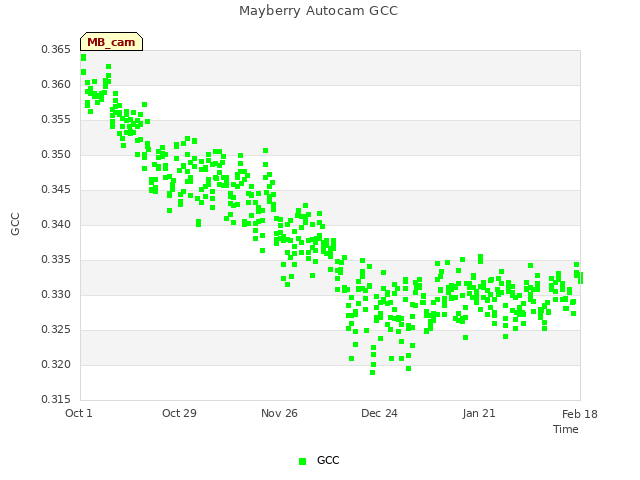Click the Y-axis label 0.365
Image resolution: width=640 pixels, height=480 pixels.
(x=56, y=50)
